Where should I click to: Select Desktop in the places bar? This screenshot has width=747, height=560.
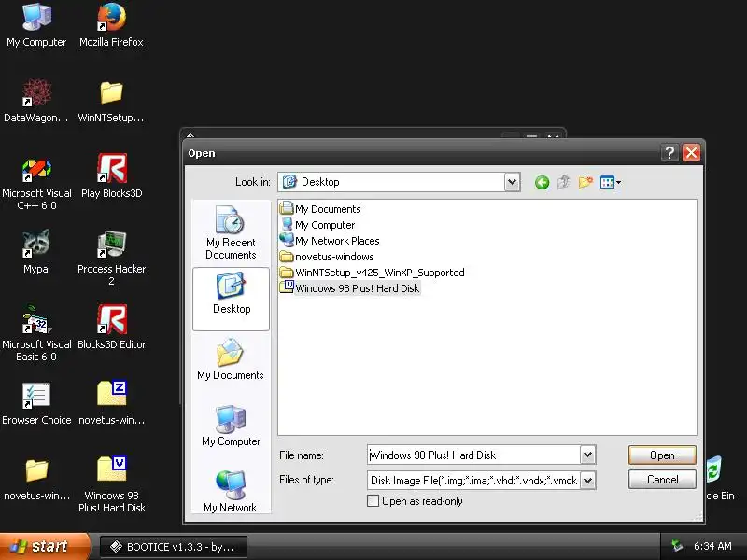point(231,299)
